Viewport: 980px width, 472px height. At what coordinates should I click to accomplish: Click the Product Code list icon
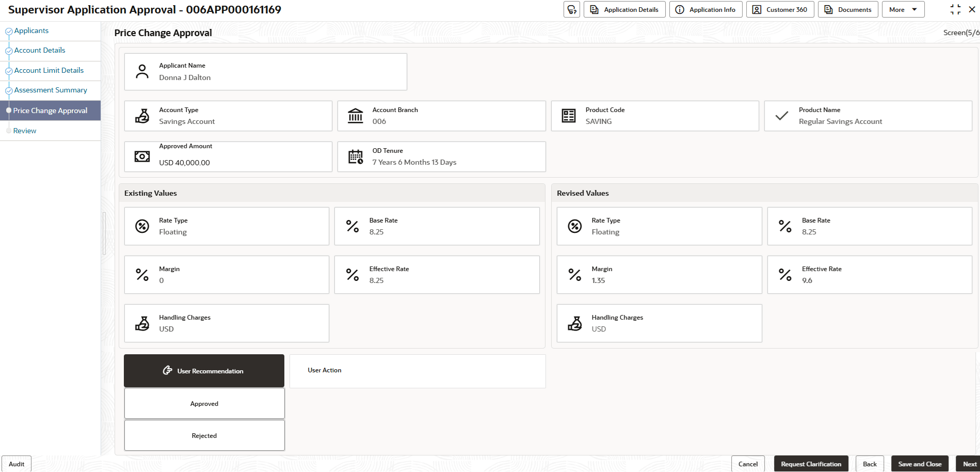[x=568, y=116]
